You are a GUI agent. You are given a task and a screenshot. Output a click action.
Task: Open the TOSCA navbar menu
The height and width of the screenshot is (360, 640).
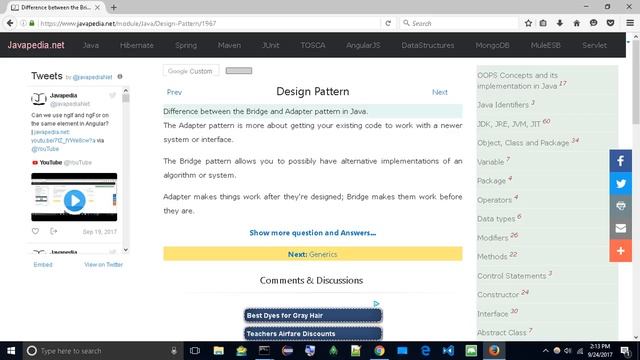(x=313, y=45)
